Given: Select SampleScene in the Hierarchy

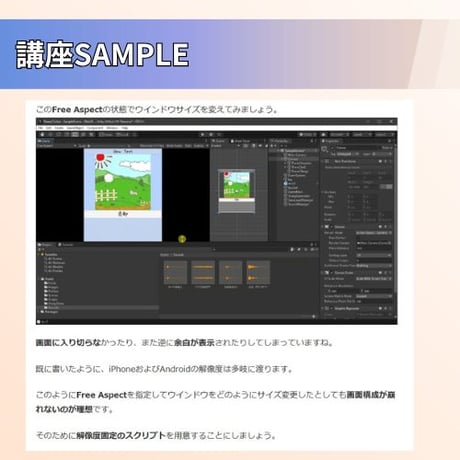Looking at the screenshot, I should click(295, 151).
